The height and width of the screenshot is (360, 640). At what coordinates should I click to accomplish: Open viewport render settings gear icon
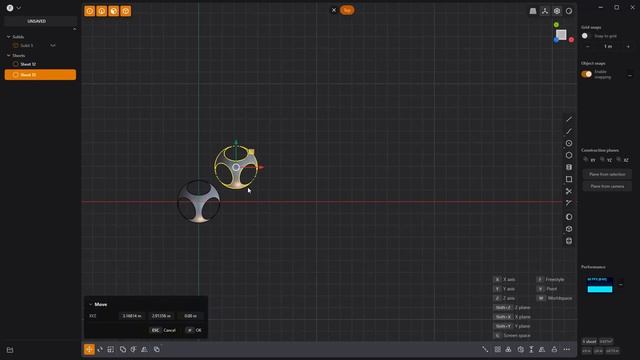pos(557,11)
